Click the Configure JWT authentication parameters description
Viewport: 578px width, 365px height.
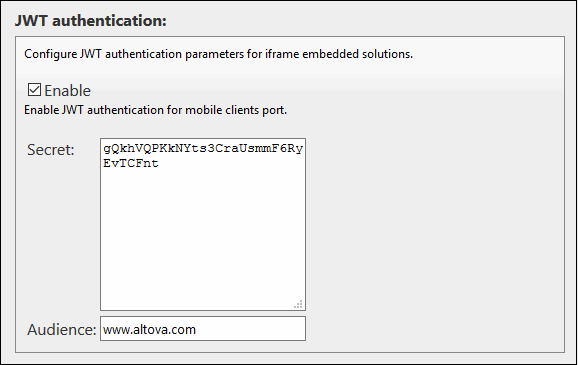[x=218, y=54]
